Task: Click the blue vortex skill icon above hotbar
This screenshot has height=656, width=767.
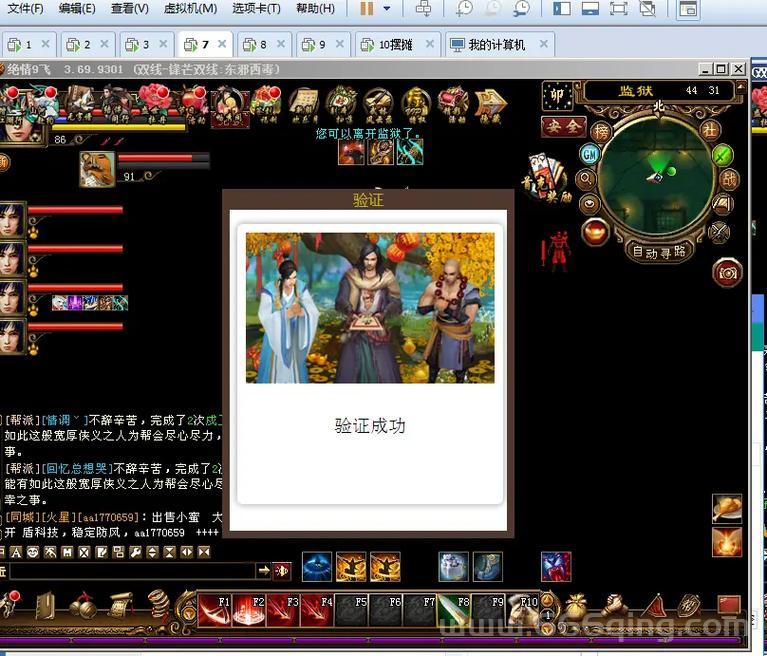Action: (316, 566)
